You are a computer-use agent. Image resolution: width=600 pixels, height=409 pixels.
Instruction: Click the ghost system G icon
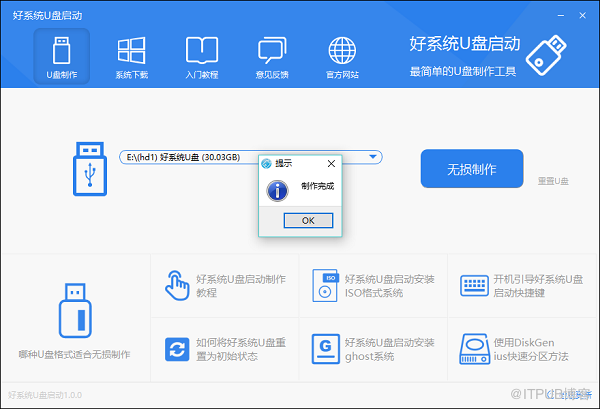coord(325,349)
